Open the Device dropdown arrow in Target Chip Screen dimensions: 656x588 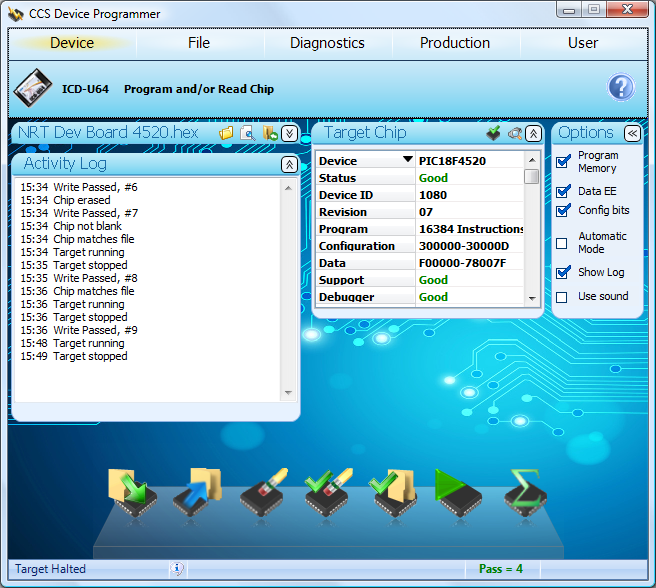tap(407, 160)
